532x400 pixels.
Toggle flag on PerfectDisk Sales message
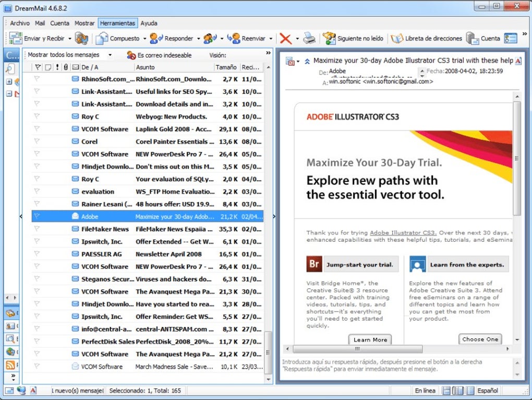click(37, 342)
